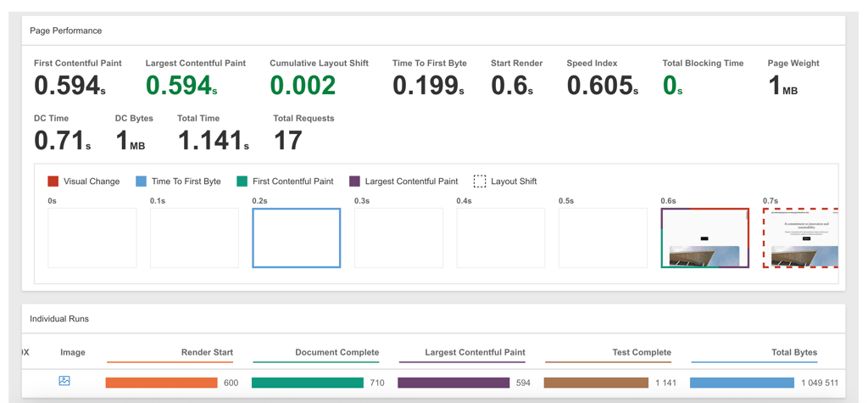Click the 710 Document Complete cell value
The height and width of the screenshot is (403, 868).
pyautogui.click(x=376, y=383)
